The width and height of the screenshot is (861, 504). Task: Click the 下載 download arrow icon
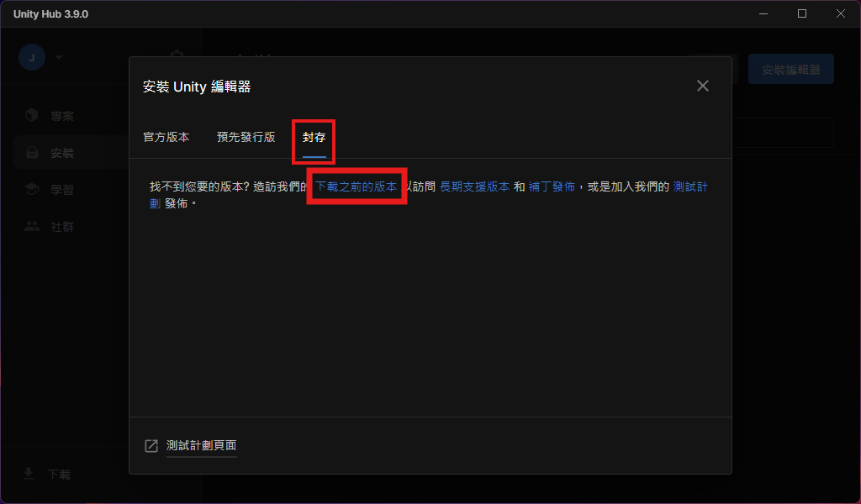point(29,474)
